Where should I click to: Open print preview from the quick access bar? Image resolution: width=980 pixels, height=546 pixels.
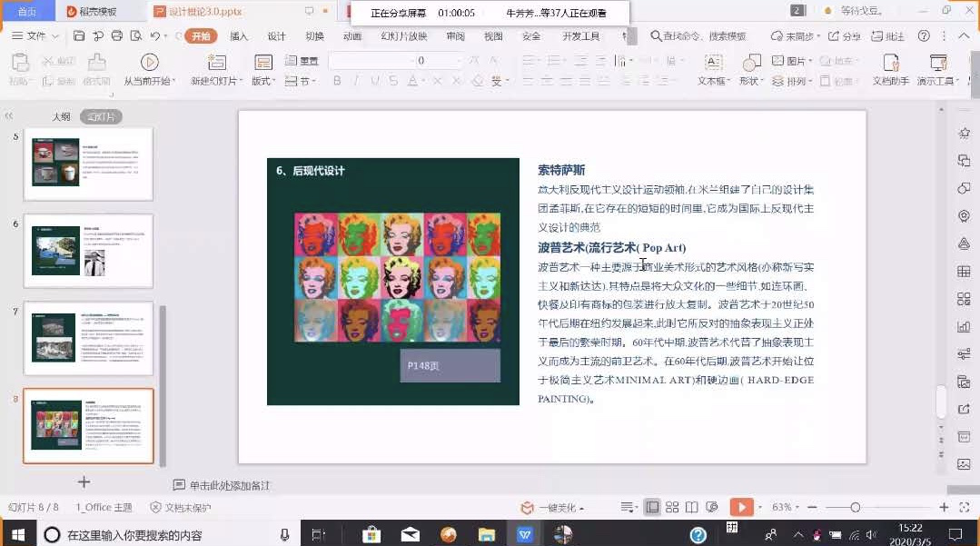tap(135, 36)
